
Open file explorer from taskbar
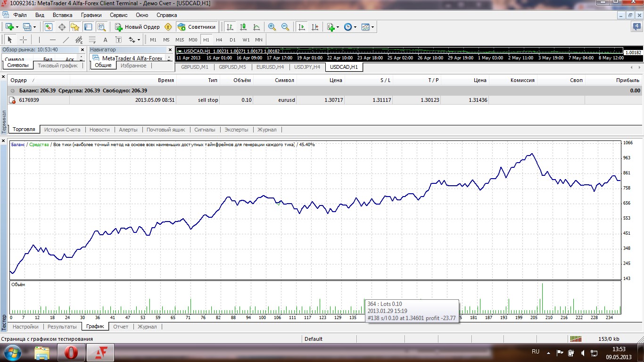42,353
